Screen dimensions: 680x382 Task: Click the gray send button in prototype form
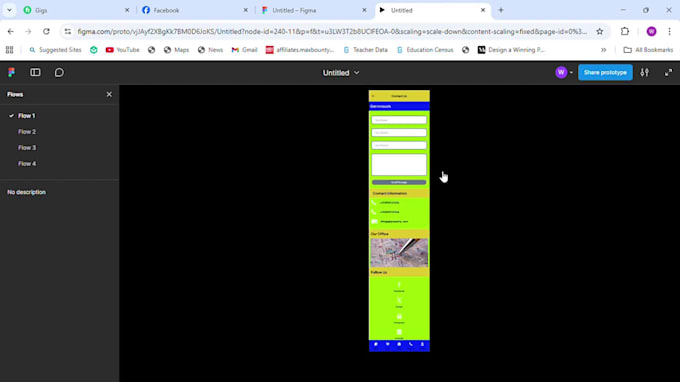pos(399,183)
